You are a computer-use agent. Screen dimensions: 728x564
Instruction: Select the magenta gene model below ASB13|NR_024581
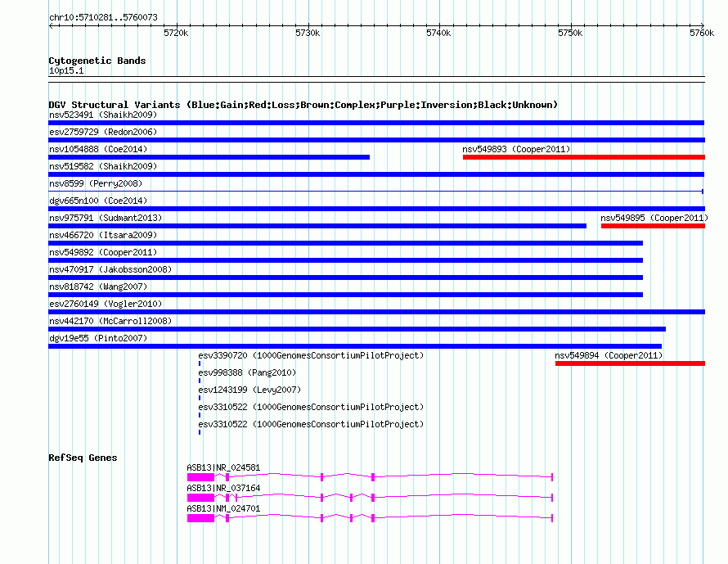point(370,477)
